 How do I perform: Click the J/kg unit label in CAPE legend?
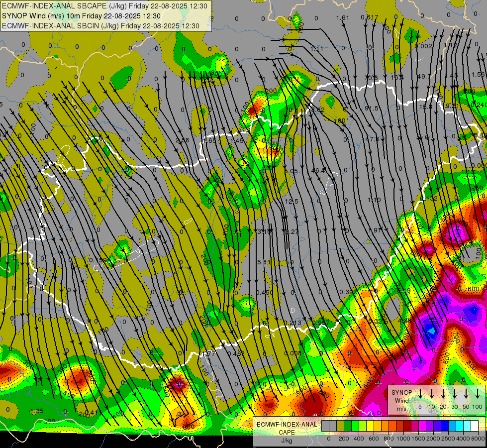287,441
